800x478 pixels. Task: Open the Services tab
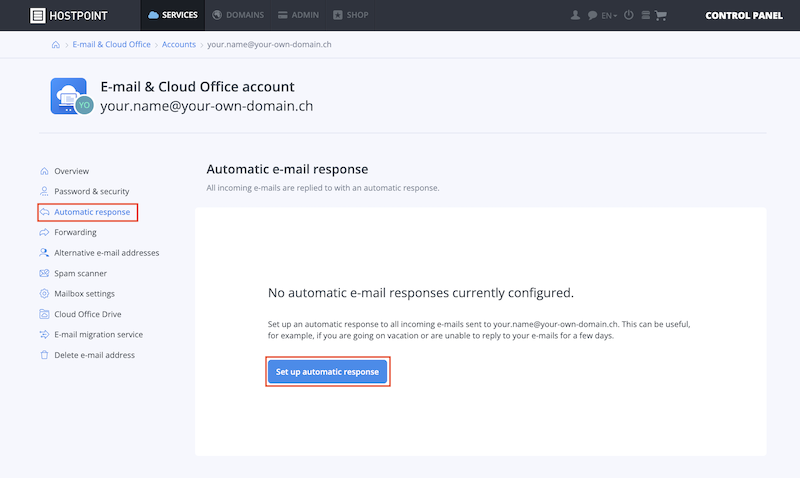(172, 15)
